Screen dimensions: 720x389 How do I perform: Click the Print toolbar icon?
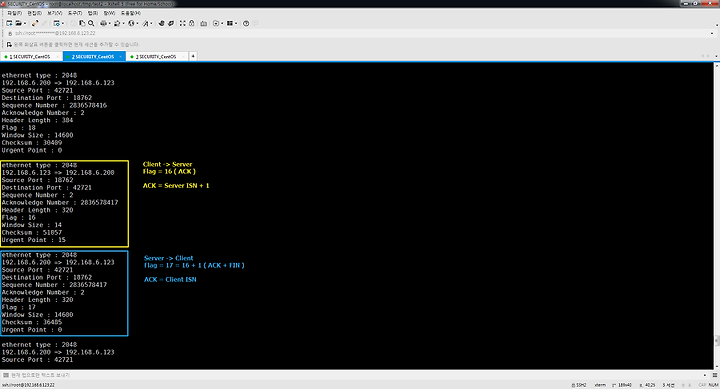pos(103,23)
